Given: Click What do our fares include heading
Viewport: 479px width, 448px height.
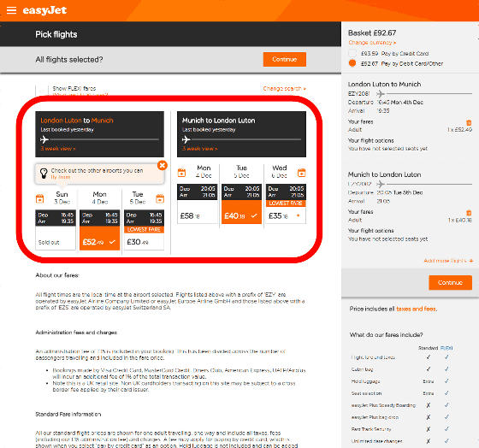Looking at the screenshot, I should click(x=386, y=334).
